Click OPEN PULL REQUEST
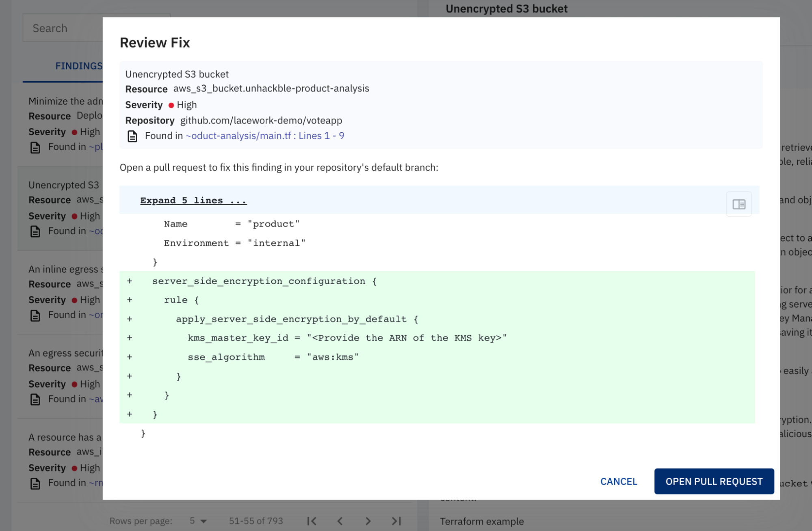812x531 pixels. [x=714, y=481]
